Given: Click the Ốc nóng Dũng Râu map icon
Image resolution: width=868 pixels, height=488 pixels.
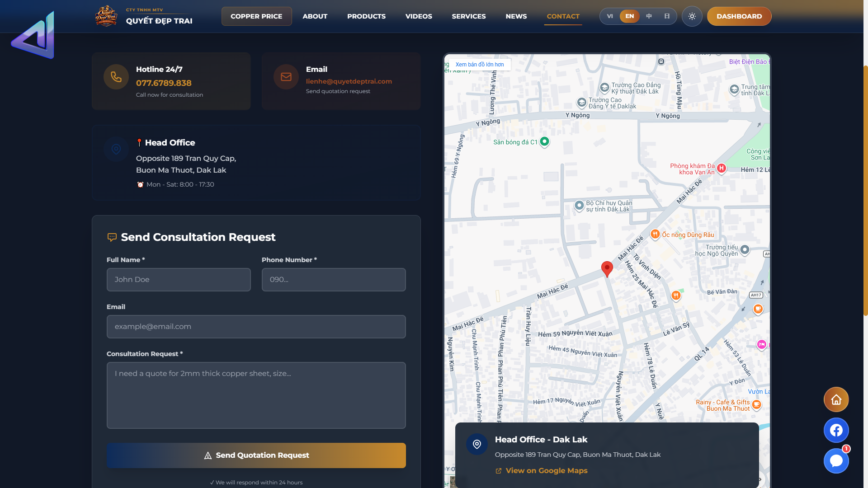Looking at the screenshot, I should coord(655,234).
